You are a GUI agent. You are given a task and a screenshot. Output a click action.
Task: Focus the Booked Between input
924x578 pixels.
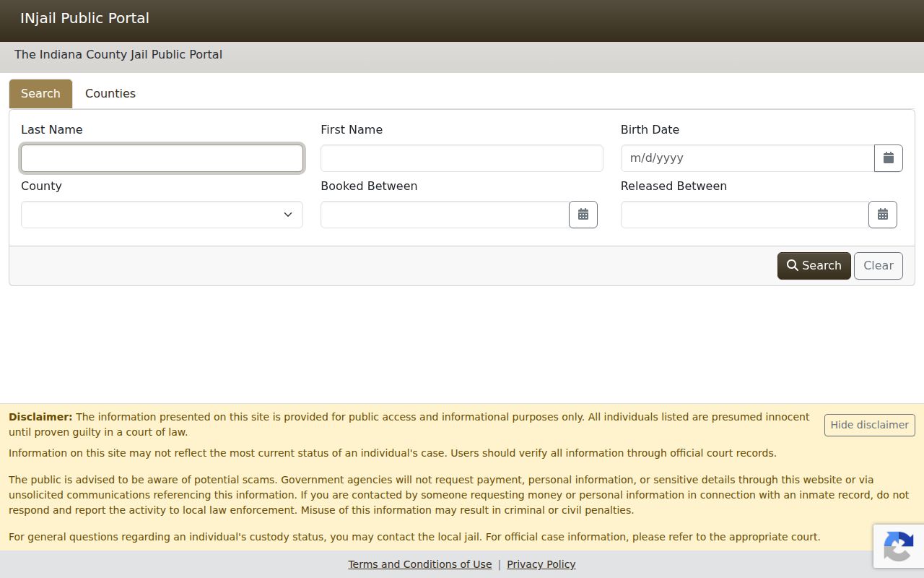click(445, 215)
